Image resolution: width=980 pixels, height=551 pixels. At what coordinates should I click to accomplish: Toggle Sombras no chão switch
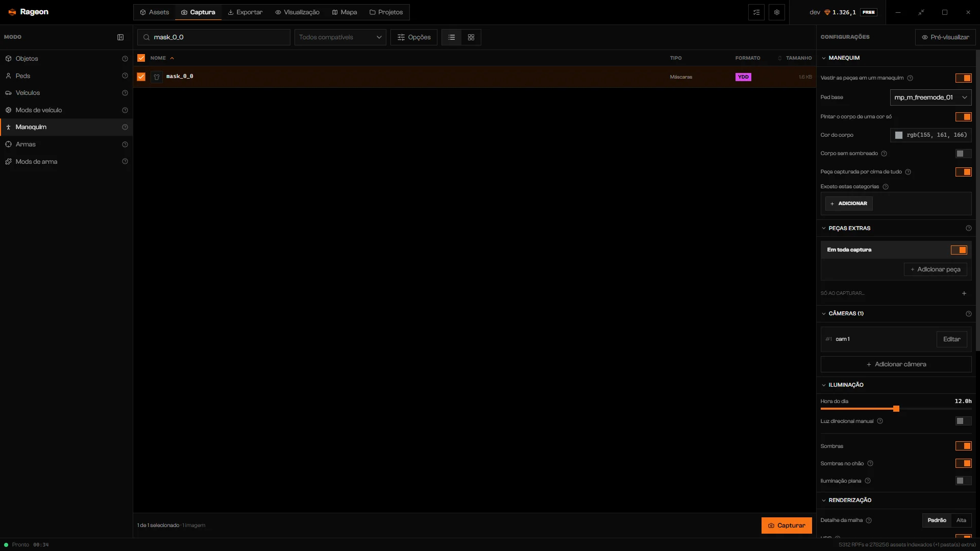[964, 463]
